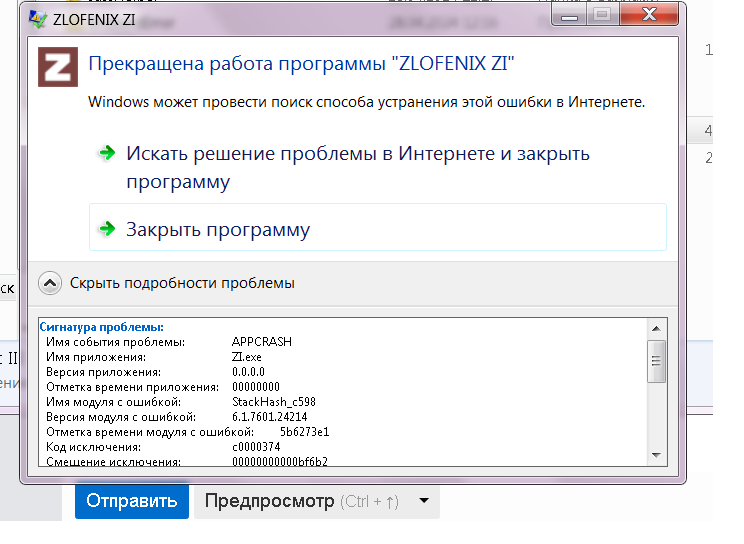This screenshot has height=544, width=744.
Task: Click the '0.0.0.0' application version value
Action: (x=248, y=372)
